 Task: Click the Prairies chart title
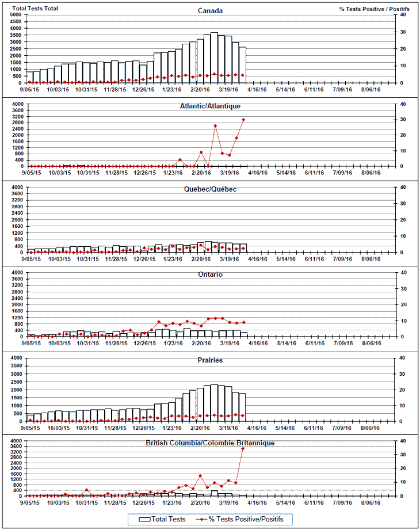coord(211,360)
